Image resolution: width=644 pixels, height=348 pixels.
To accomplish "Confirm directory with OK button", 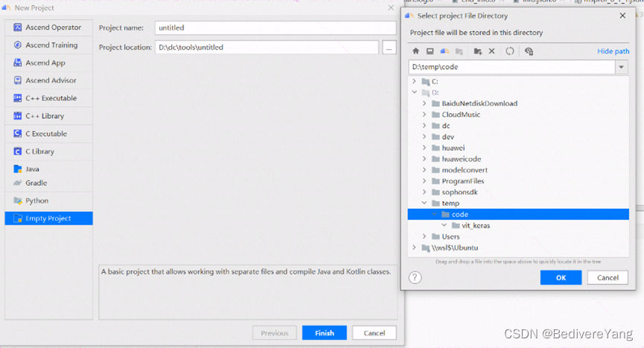I will [x=561, y=278].
